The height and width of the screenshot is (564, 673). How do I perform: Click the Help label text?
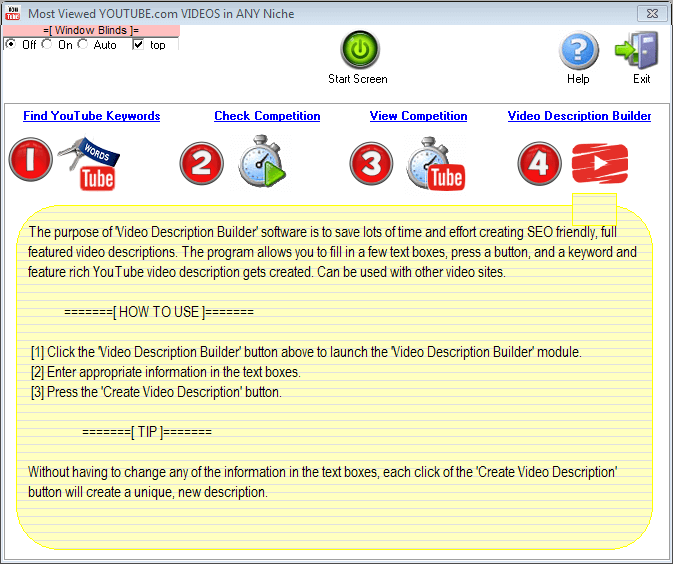point(578,79)
